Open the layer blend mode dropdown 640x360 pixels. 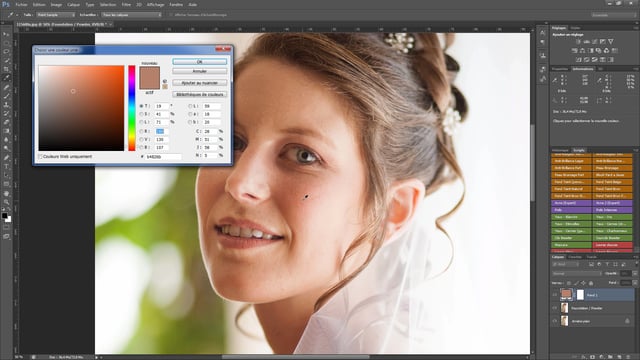[x=577, y=273]
